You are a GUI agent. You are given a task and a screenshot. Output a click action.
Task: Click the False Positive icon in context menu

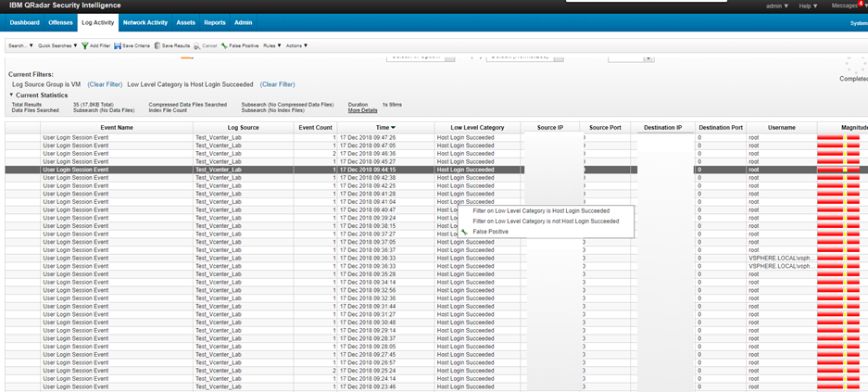tap(464, 232)
